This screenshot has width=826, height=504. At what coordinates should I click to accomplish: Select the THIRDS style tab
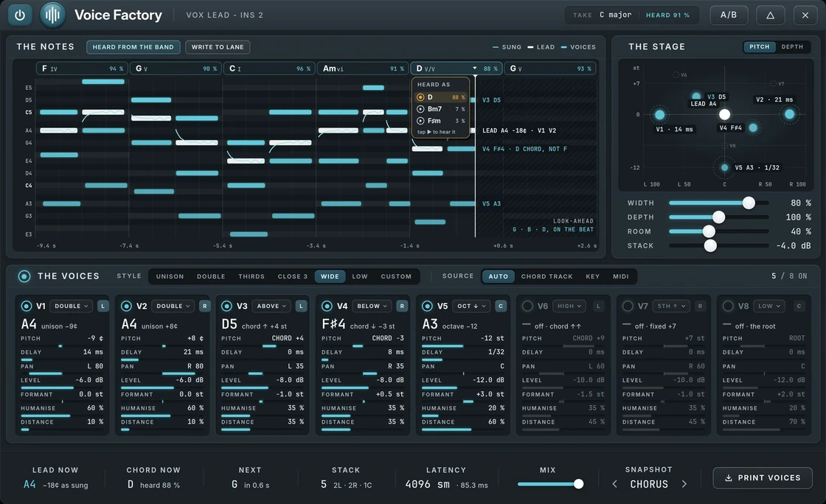(251, 276)
